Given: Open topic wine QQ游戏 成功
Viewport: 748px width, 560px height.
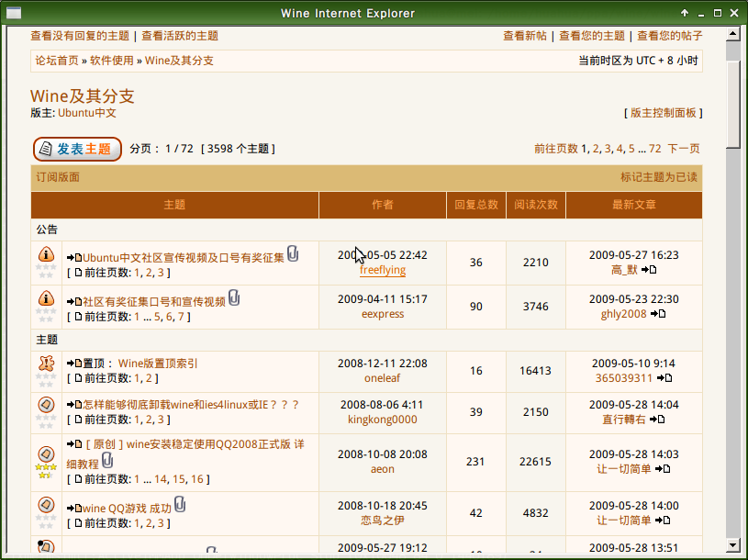Looking at the screenshot, I should [x=127, y=509].
